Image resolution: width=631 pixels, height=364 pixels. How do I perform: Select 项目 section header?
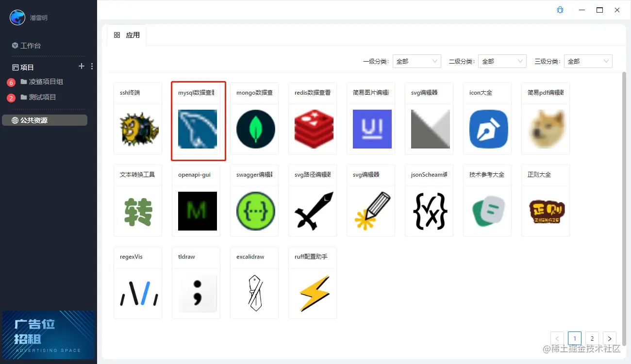coord(23,67)
